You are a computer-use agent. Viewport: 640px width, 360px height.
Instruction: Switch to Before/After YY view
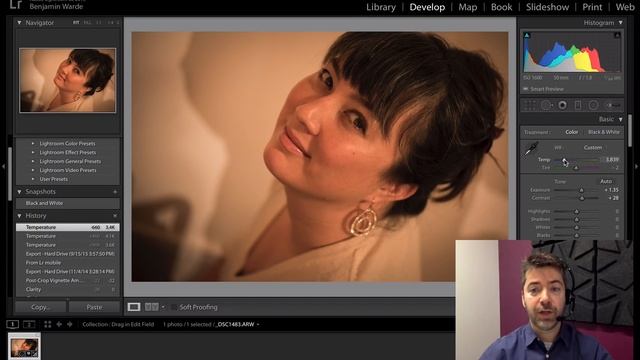[x=151, y=307]
